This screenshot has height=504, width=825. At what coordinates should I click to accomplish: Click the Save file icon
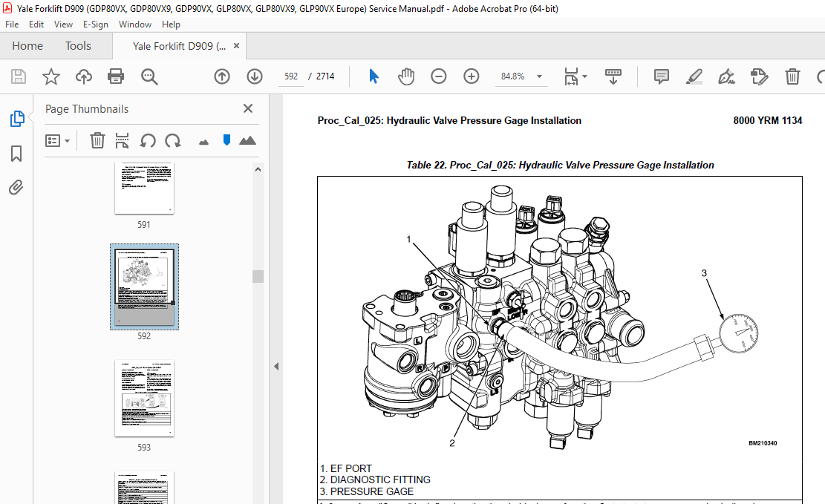click(x=19, y=76)
